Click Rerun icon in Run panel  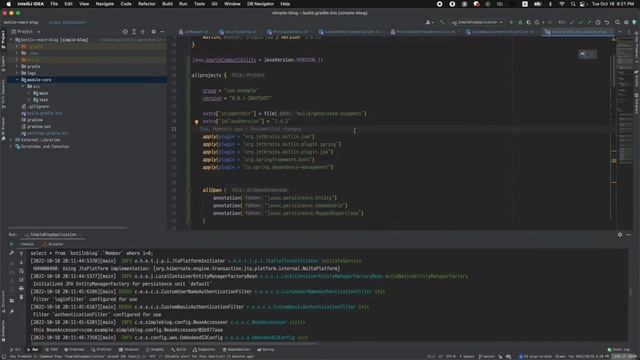coord(11,244)
